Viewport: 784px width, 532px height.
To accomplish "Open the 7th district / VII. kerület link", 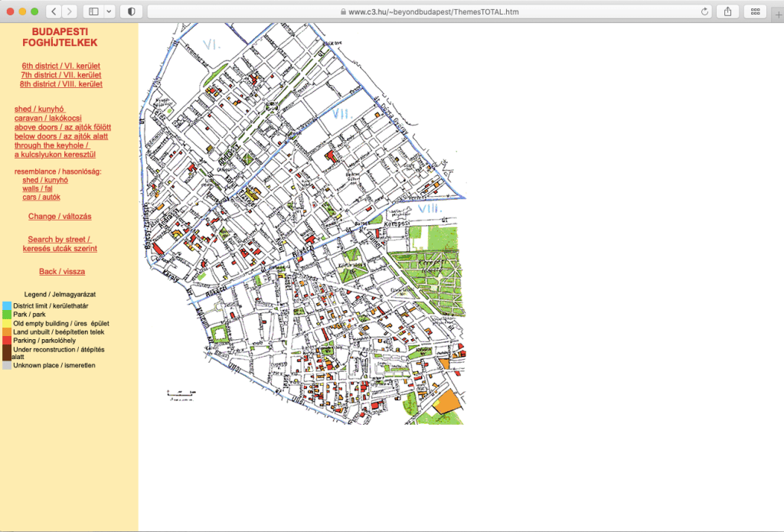I will point(61,75).
